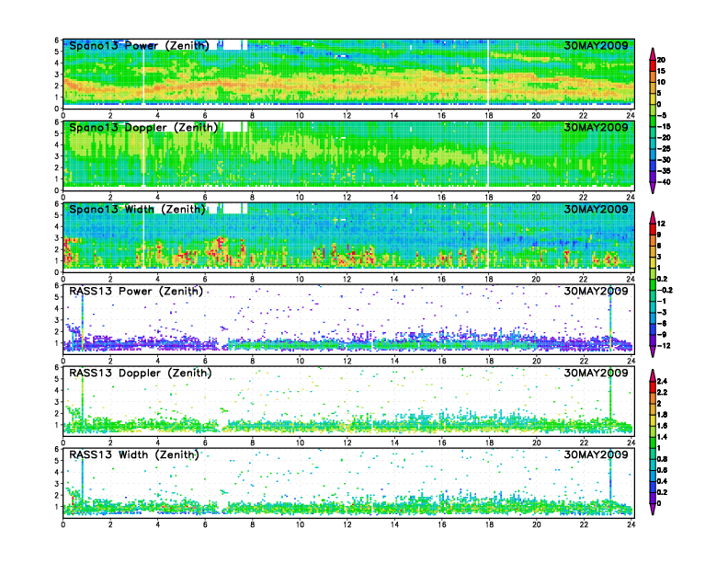Click the "Spano13 Power (Zenith)" panel title
The height and width of the screenshot is (563, 728).
point(140,46)
